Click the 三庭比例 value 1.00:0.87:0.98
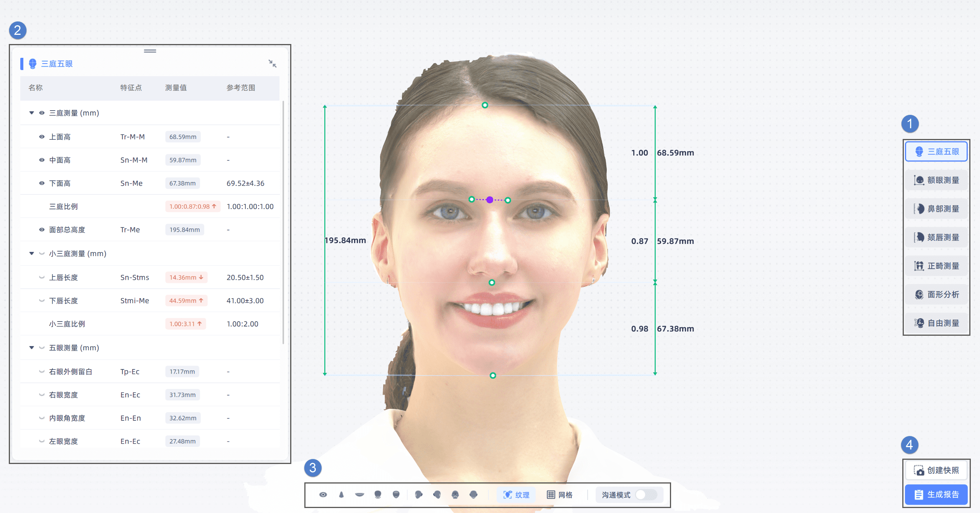Viewport: 980px width, 513px height. pyautogui.click(x=193, y=206)
